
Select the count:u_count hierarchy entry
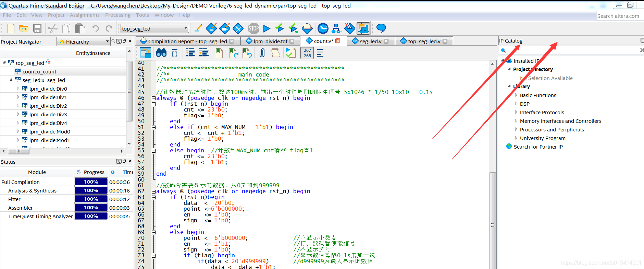[x=39, y=71]
